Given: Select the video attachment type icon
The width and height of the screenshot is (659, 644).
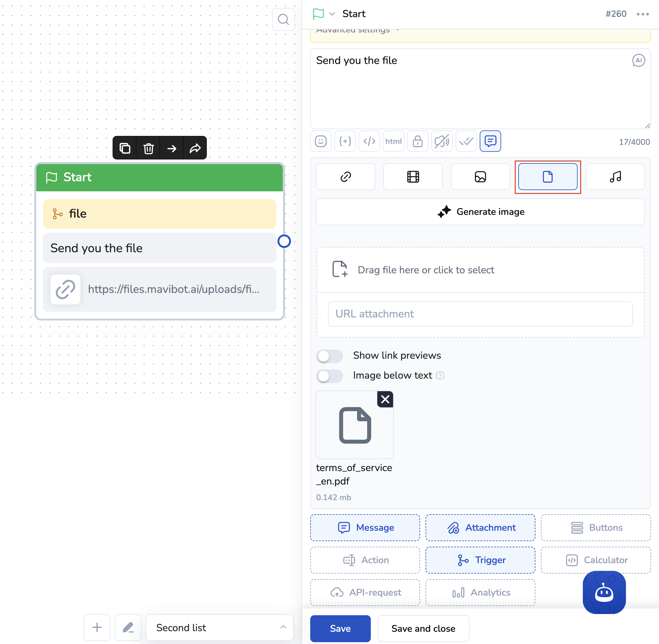Looking at the screenshot, I should [x=413, y=177].
